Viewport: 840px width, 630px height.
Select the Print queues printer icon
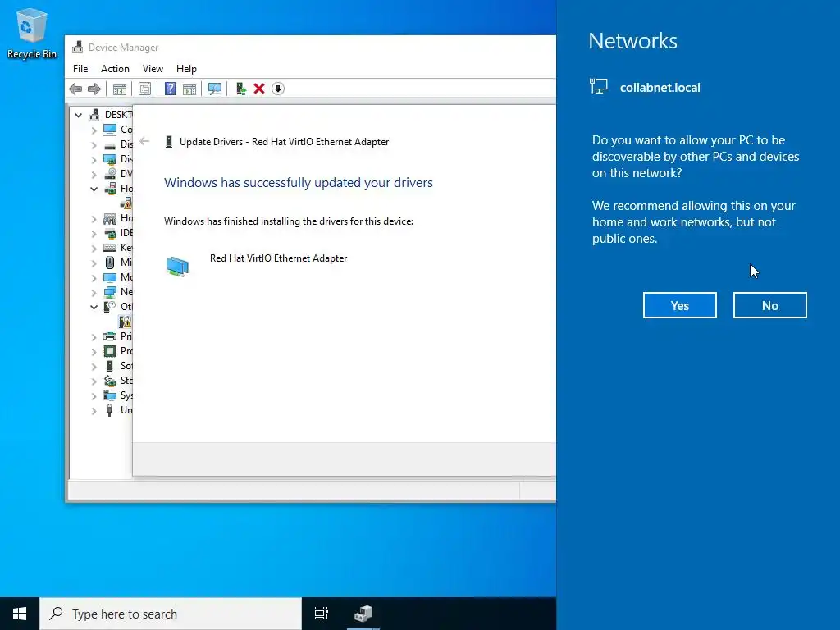click(x=110, y=336)
